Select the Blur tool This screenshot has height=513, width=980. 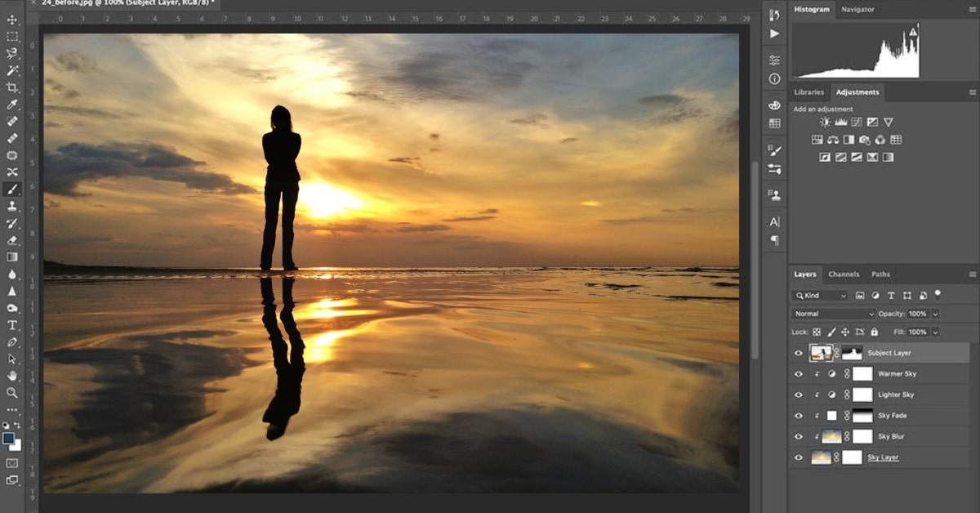coord(12,274)
